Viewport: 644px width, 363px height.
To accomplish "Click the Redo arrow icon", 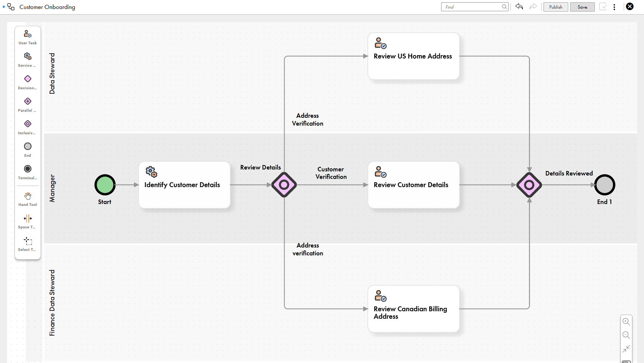I will (x=533, y=7).
